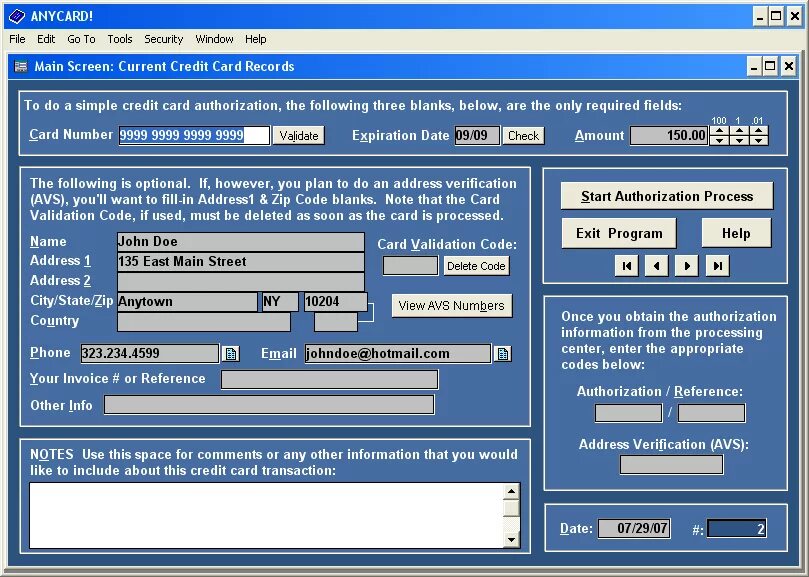The width and height of the screenshot is (809, 577).
Task: Open the Go To menu
Action: coord(82,39)
